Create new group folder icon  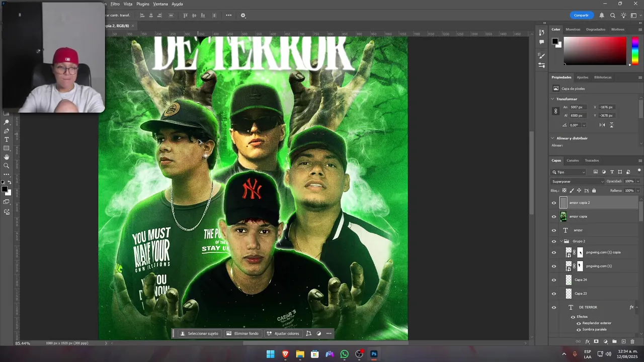[x=614, y=342]
